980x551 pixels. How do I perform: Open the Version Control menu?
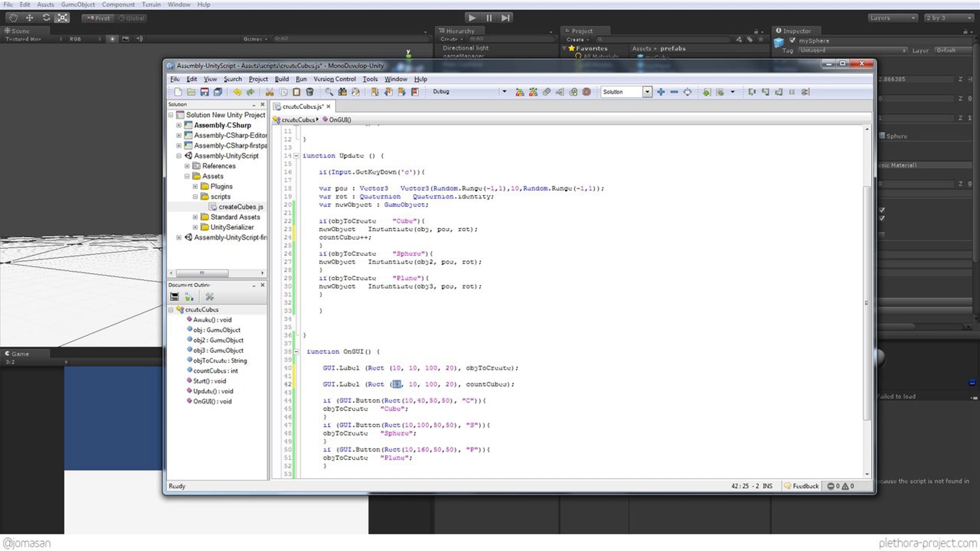pyautogui.click(x=334, y=79)
